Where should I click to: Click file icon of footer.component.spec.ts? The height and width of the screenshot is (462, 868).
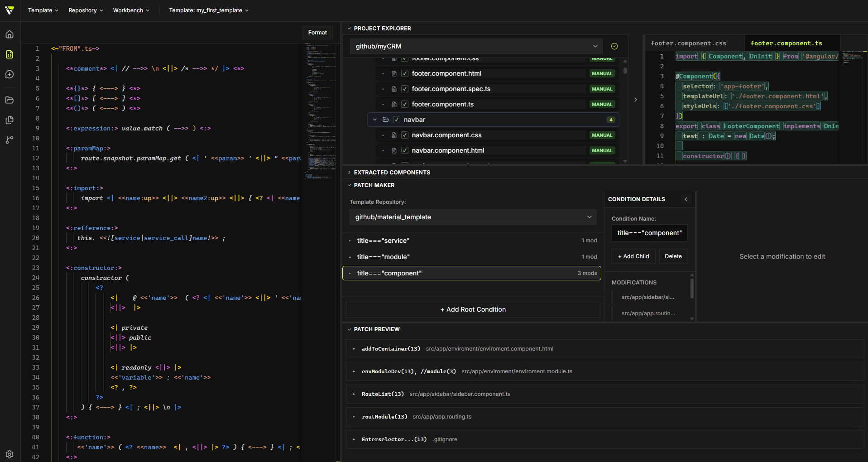click(394, 89)
